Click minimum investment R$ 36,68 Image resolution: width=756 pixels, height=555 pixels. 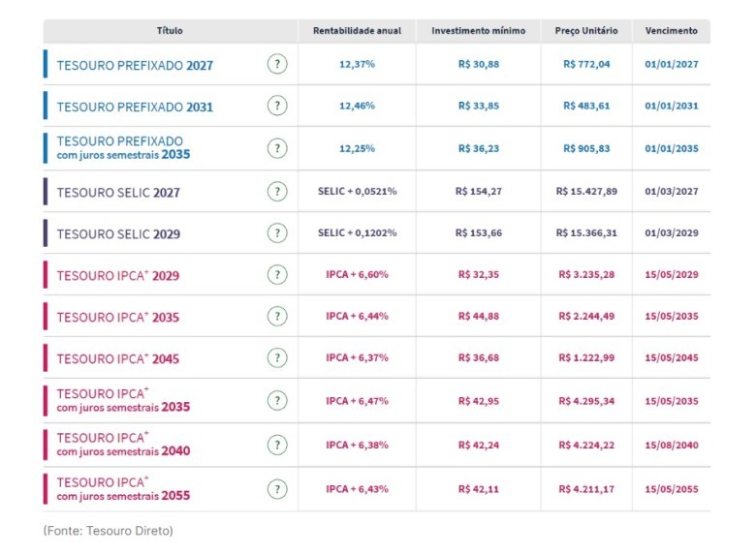478,357
